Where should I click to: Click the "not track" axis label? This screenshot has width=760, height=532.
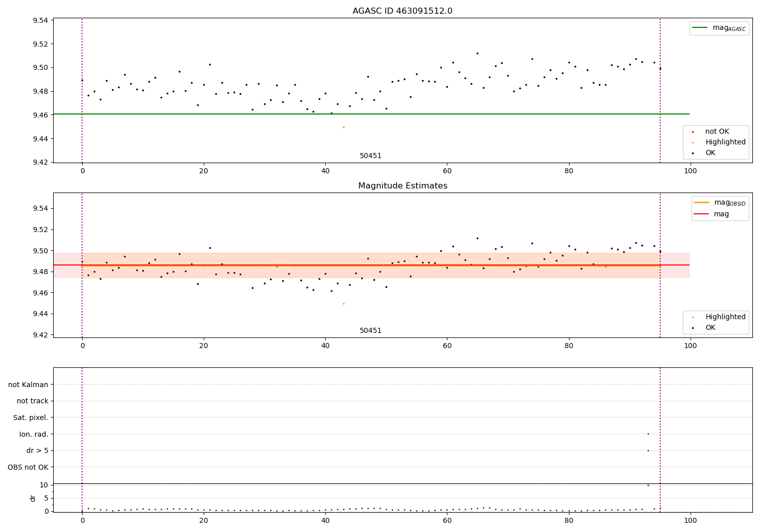tap(32, 401)
